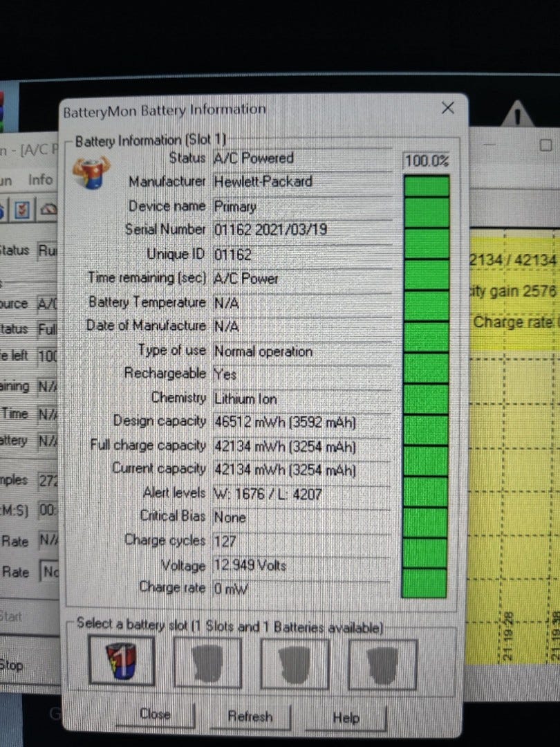Click the '2134 / 42134' text on graph
Image resolution: width=560 pixels, height=747 pixels.
513,260
